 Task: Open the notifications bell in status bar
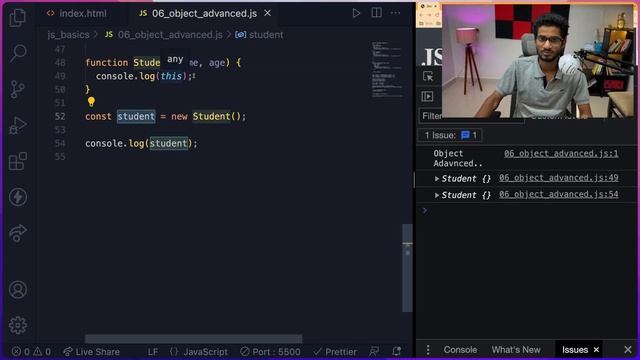coord(396,351)
